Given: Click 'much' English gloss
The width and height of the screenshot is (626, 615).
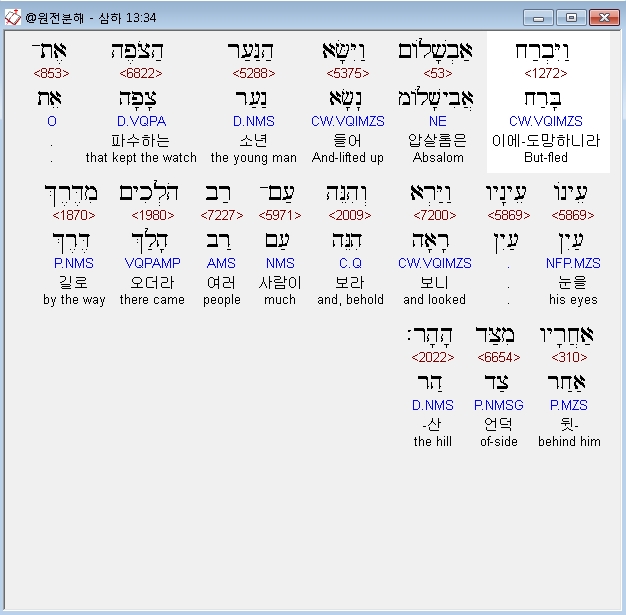Looking at the screenshot, I should (280, 300).
